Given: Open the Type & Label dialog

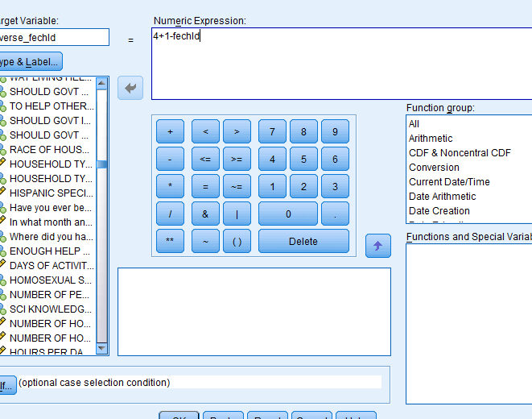Looking at the screenshot, I should tap(31, 61).
